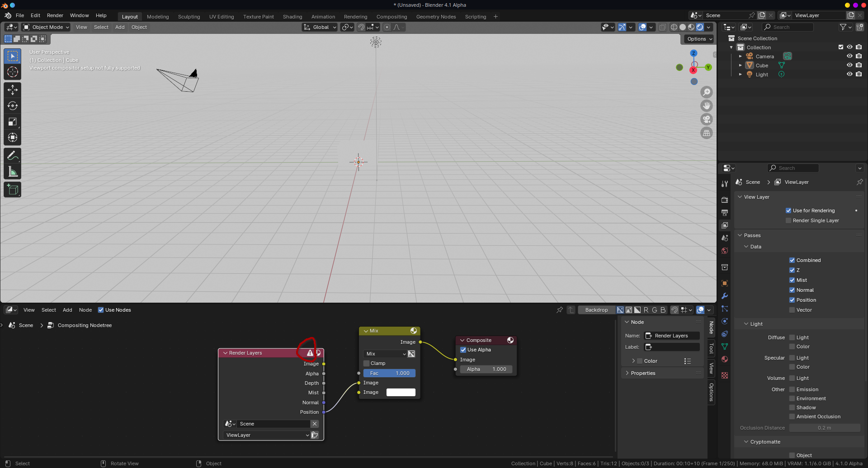Expand the Cube item in outliner
Image resolution: width=868 pixels, height=468 pixels.
click(x=741, y=66)
